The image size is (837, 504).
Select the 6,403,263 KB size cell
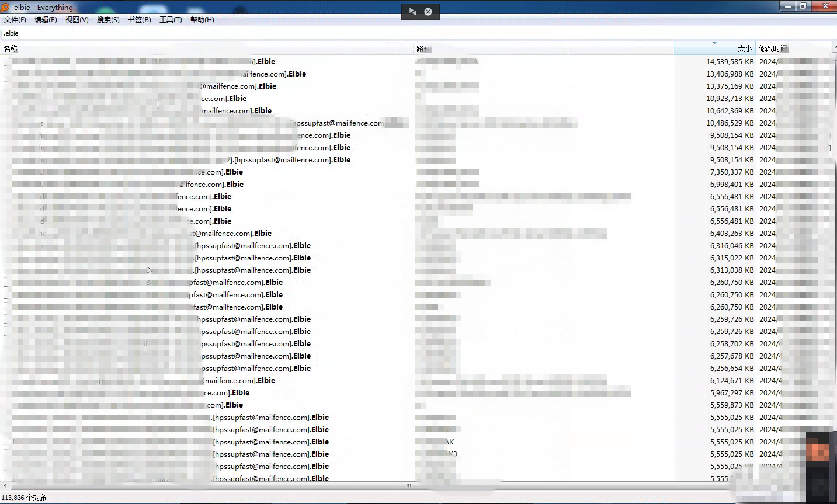(x=732, y=233)
